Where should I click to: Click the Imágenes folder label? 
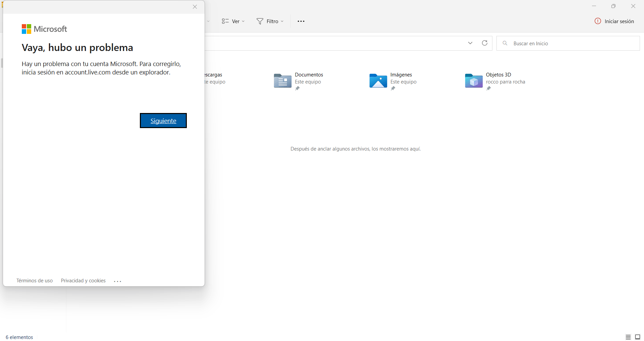[x=401, y=75]
